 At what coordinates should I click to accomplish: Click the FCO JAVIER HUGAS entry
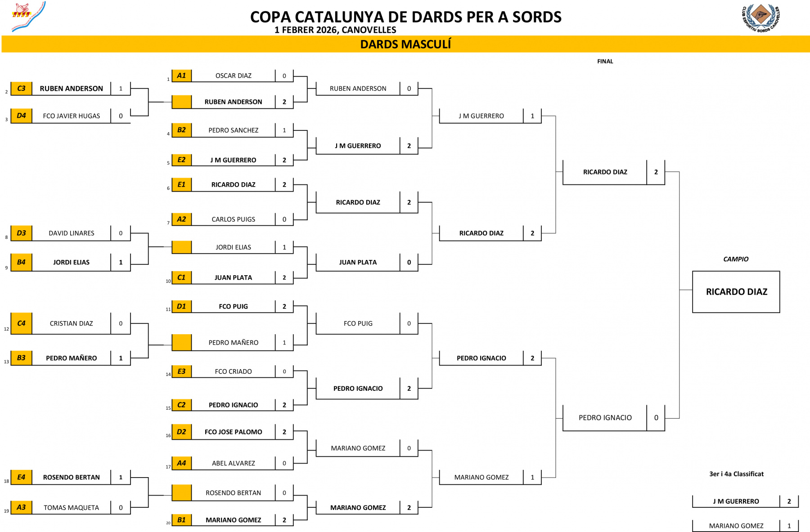[71, 116]
